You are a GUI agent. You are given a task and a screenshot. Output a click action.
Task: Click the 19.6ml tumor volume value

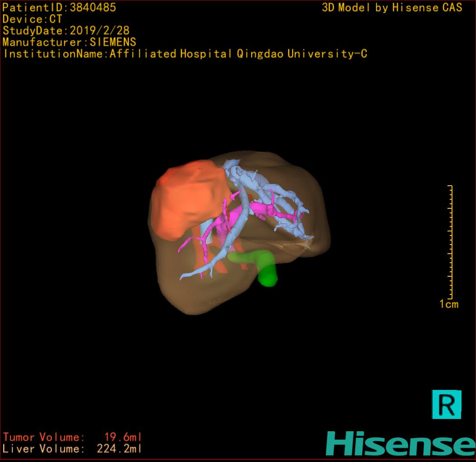coord(123,438)
